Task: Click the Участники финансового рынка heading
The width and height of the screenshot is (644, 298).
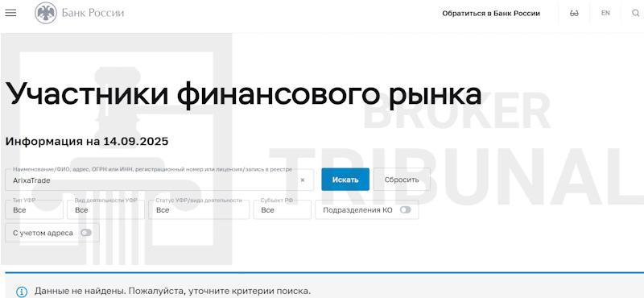Action: coord(243,94)
